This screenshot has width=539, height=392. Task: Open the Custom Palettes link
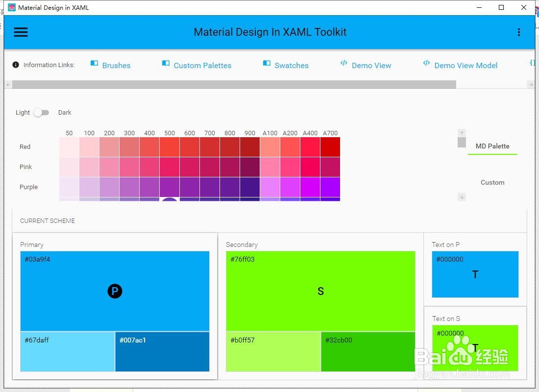(x=202, y=65)
